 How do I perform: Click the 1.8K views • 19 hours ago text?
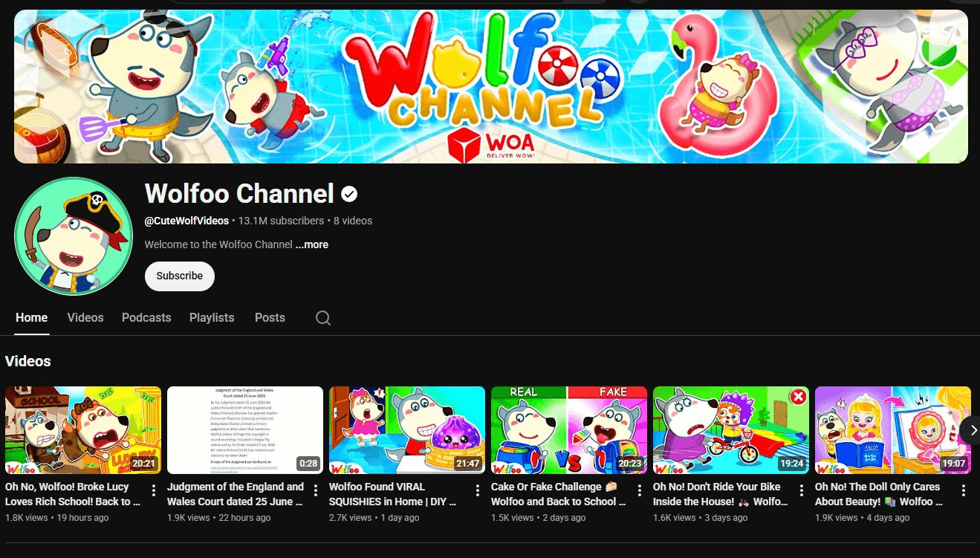(x=57, y=517)
